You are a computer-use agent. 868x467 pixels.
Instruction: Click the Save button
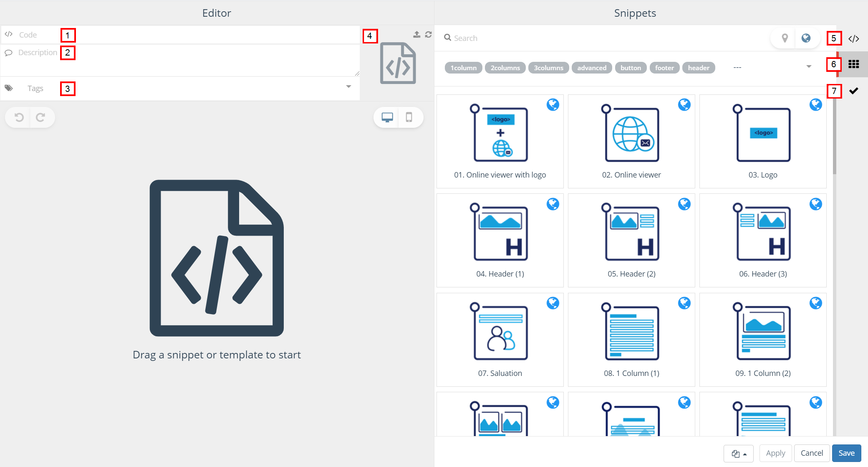pos(846,453)
